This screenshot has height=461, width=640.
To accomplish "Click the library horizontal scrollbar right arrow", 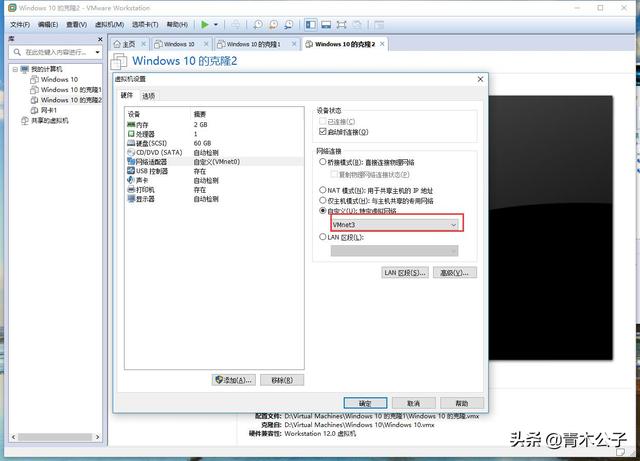I will click(x=97, y=437).
